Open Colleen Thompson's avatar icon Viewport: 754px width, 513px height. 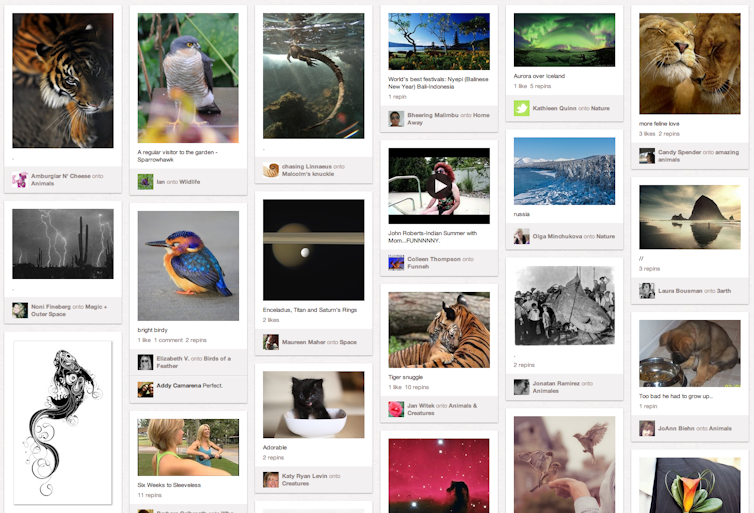[x=396, y=263]
